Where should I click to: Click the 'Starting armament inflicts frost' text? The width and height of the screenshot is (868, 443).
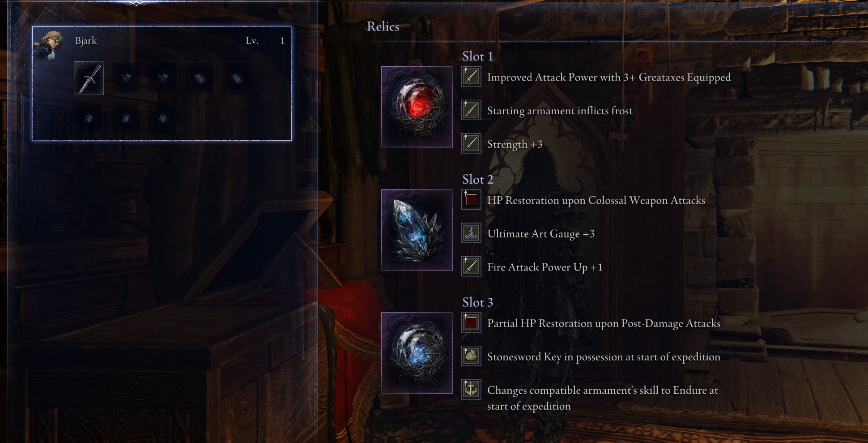coord(560,111)
